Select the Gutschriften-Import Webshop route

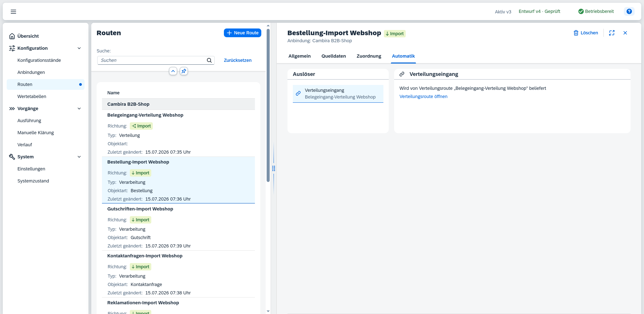[x=178, y=227]
